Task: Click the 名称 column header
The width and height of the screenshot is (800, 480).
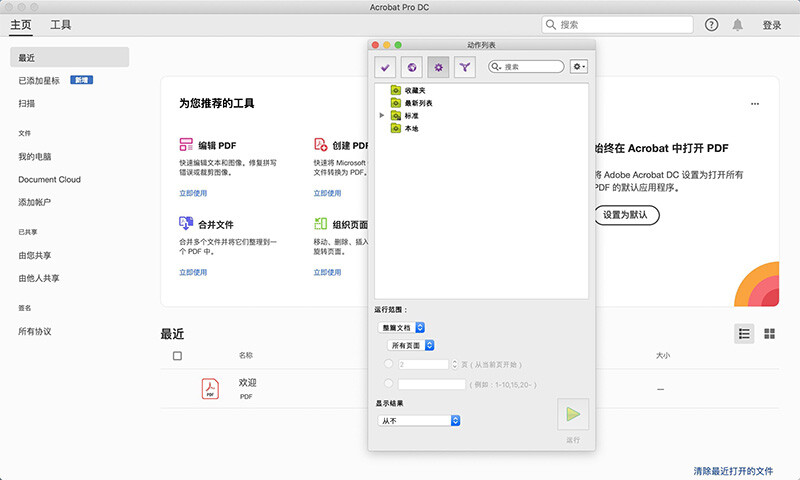Action: 246,355
